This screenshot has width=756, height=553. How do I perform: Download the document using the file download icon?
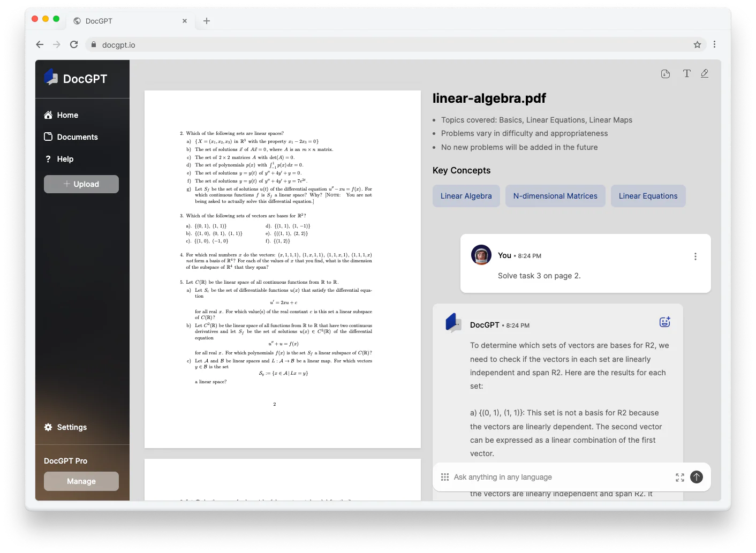(x=665, y=74)
